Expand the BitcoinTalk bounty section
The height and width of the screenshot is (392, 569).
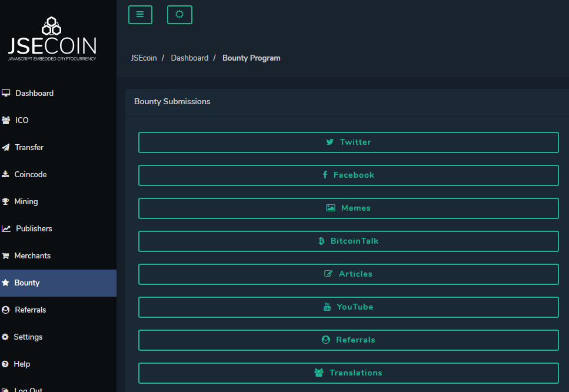348,241
